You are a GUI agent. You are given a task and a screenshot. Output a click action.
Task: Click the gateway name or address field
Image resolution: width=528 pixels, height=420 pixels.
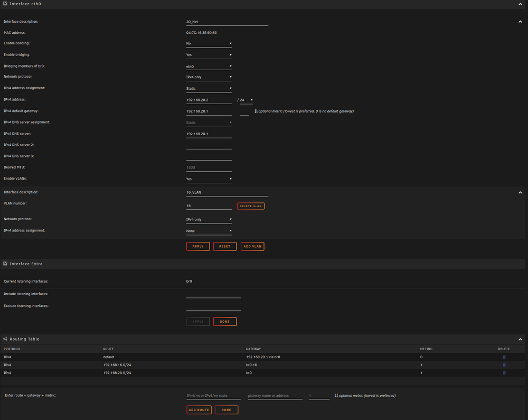(x=275, y=396)
